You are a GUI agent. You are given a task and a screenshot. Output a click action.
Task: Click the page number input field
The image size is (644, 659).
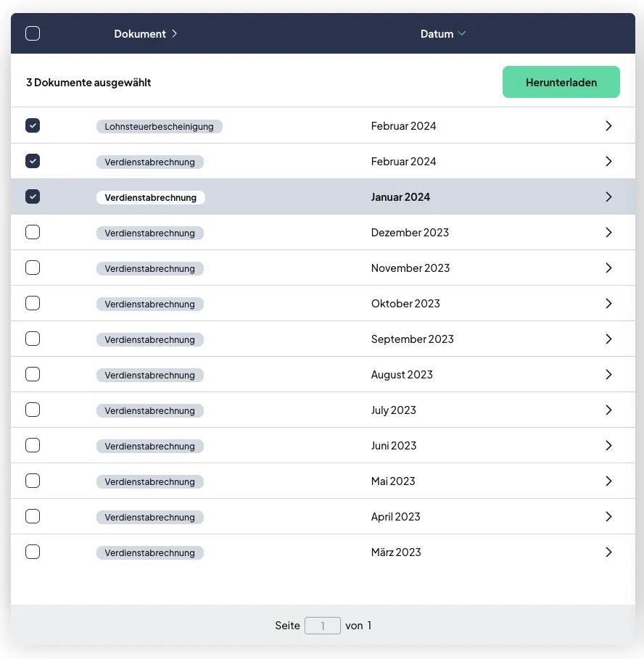tap(322, 626)
